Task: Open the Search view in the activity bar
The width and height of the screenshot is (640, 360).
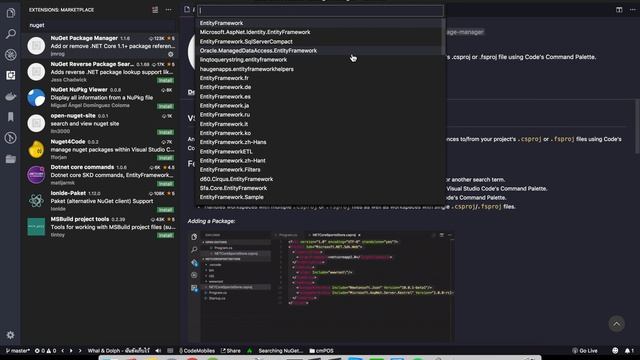Action: click(11, 34)
